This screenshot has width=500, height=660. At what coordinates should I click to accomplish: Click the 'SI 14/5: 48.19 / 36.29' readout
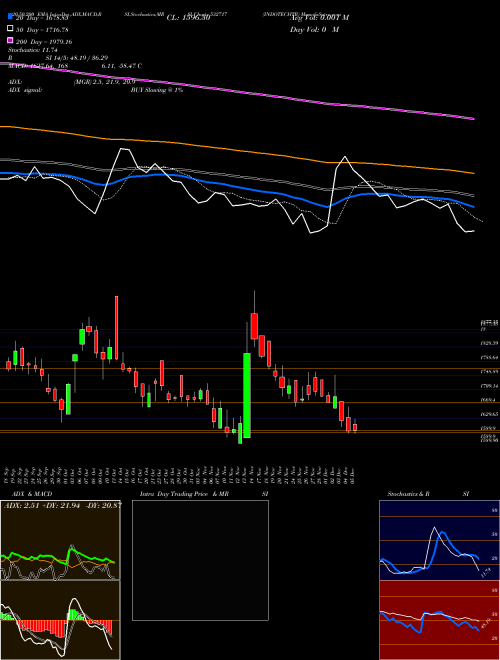tap(76, 58)
